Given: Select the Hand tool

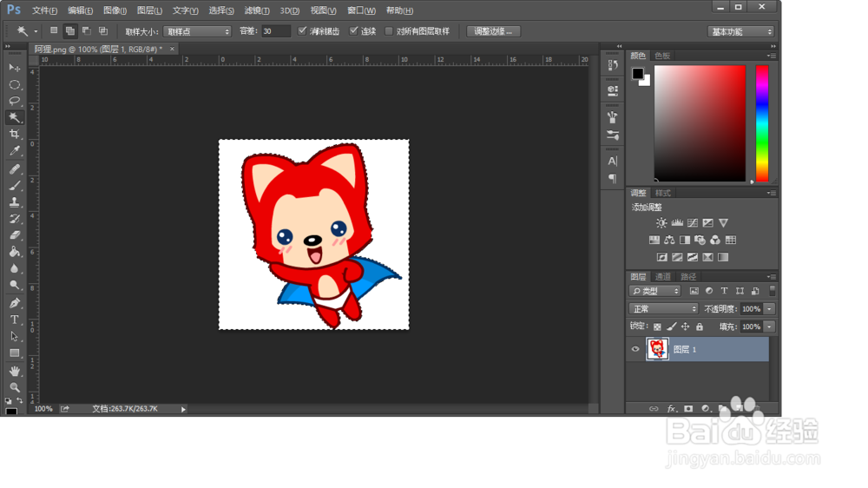Looking at the screenshot, I should pyautogui.click(x=15, y=371).
